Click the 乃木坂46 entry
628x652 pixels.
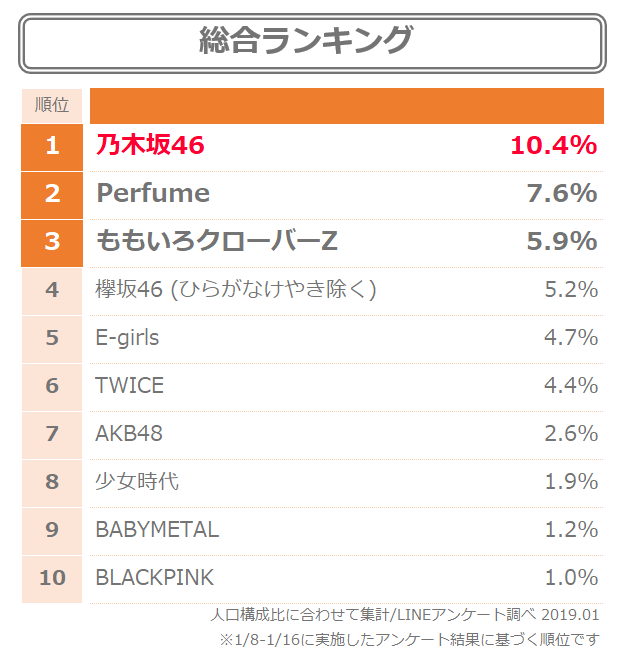pos(150,145)
